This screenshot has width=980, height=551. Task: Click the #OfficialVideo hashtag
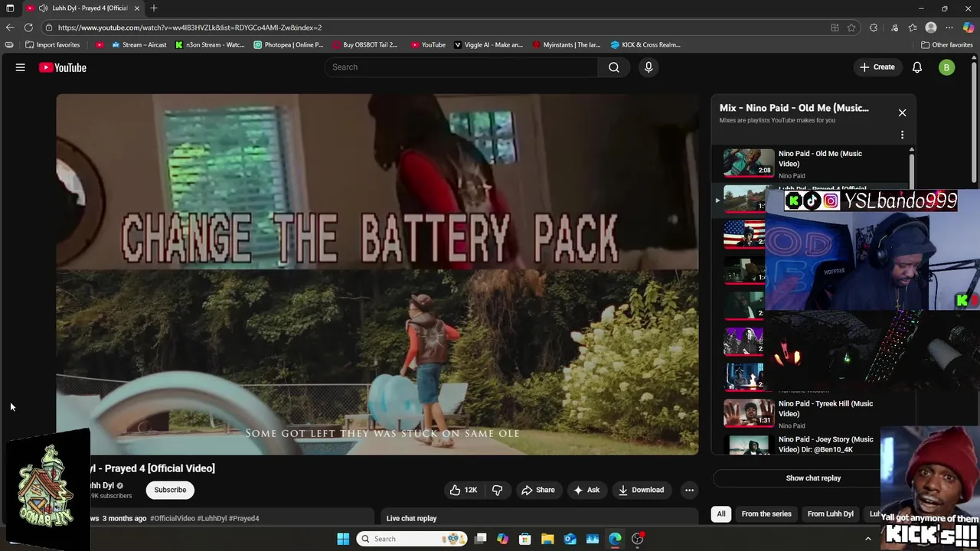click(172, 518)
